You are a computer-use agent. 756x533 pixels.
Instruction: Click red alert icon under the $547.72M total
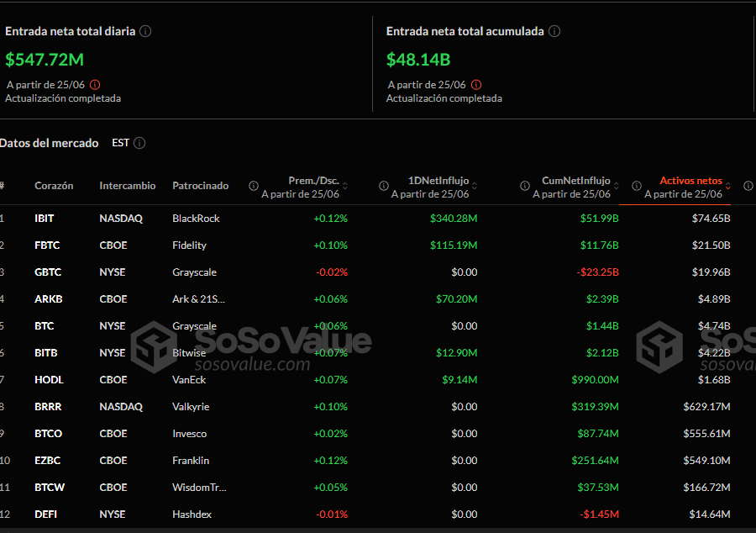[95, 85]
